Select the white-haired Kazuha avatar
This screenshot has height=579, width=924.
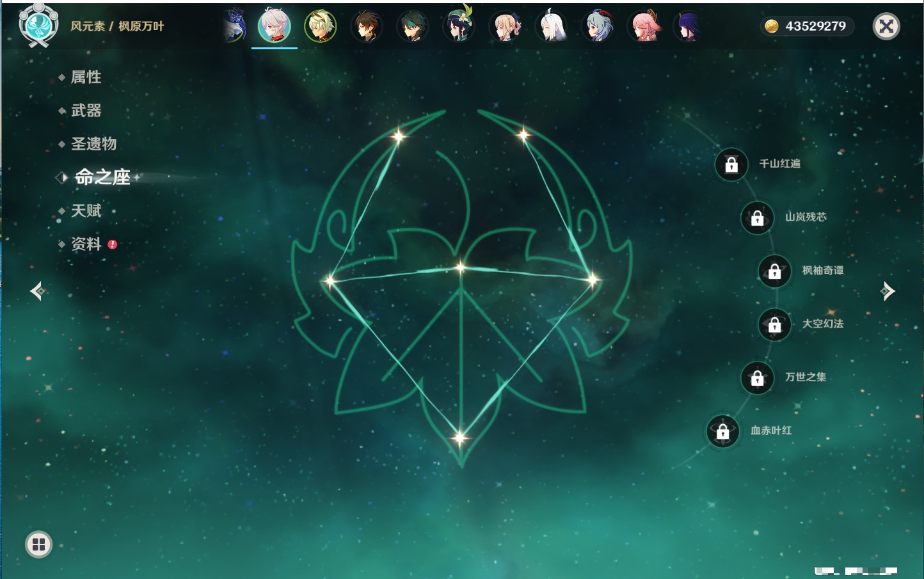click(275, 26)
